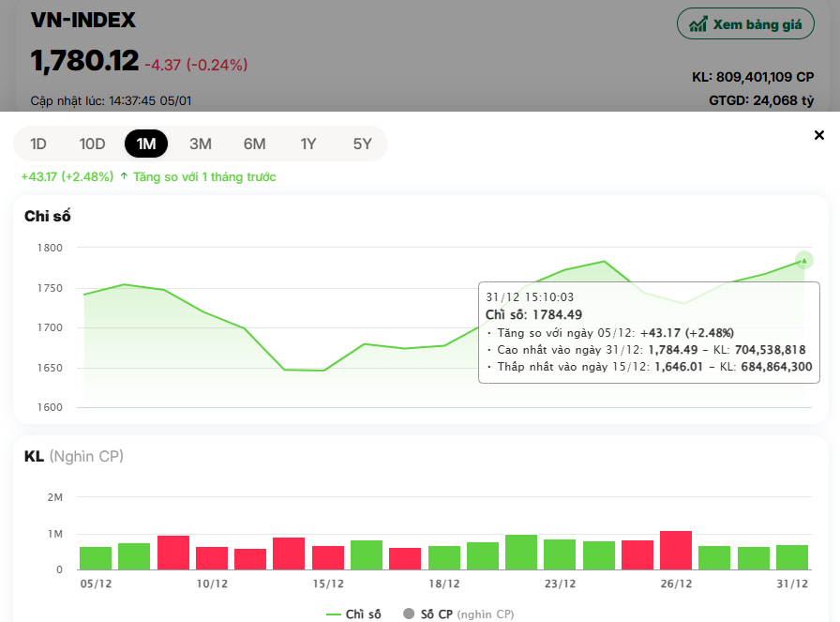Choose the 1Y time range
The height and width of the screenshot is (622, 840).
(x=308, y=144)
